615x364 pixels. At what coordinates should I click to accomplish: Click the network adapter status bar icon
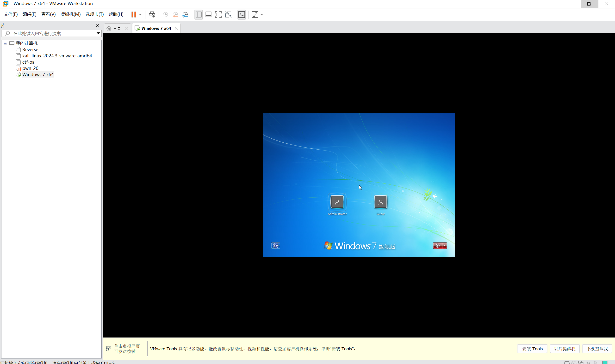tap(581, 363)
